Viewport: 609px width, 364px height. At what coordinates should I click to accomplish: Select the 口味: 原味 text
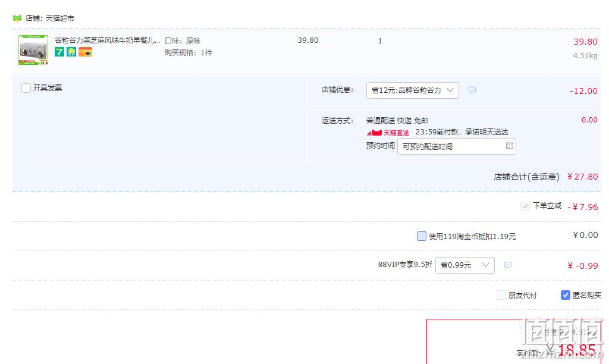[x=183, y=41]
